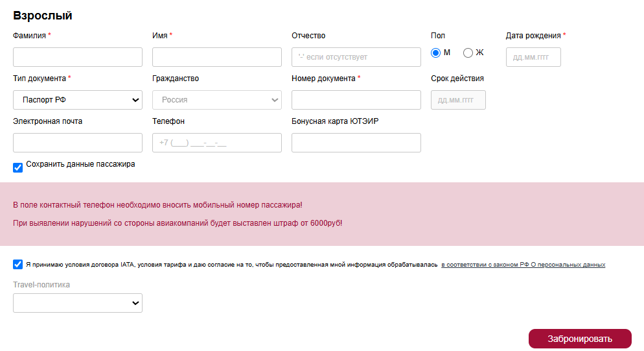Click the 6000руб fine warning text

[178, 223]
